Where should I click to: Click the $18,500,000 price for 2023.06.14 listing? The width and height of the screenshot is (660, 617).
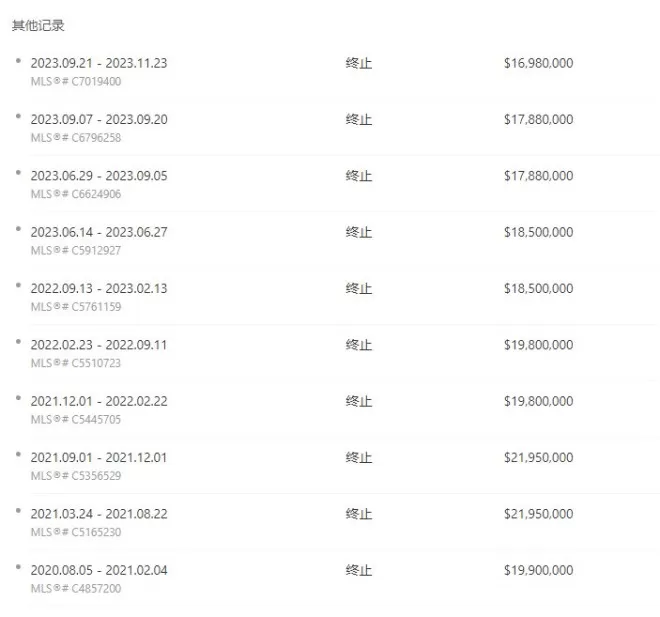point(539,232)
